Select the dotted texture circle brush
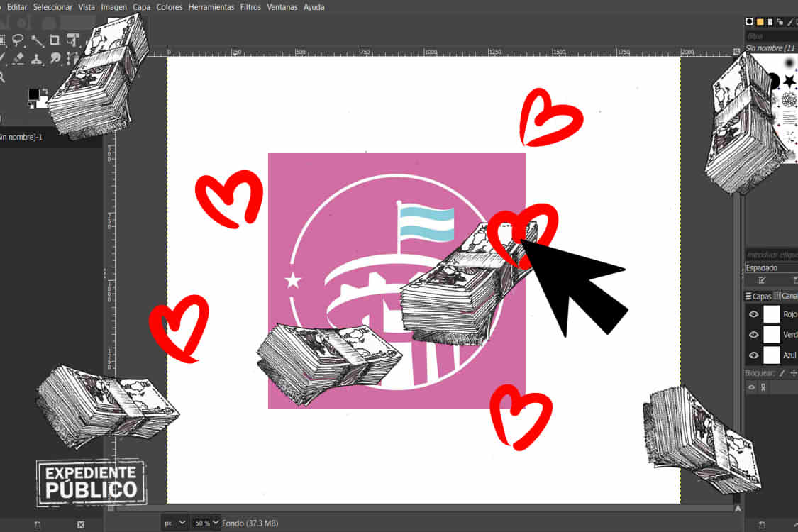The width and height of the screenshot is (798, 532). click(789, 99)
